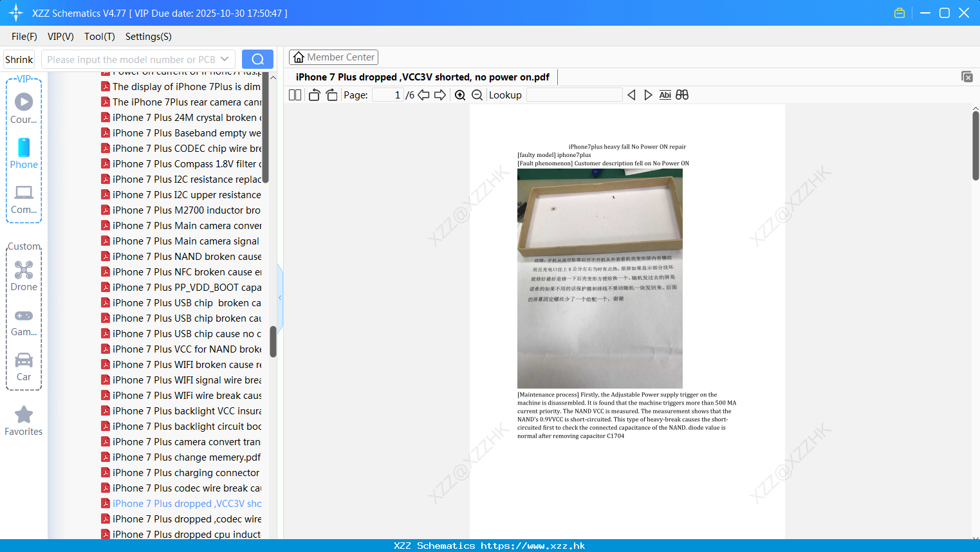Select the open PDF document tab
This screenshot has height=552, width=980.
(x=423, y=77)
